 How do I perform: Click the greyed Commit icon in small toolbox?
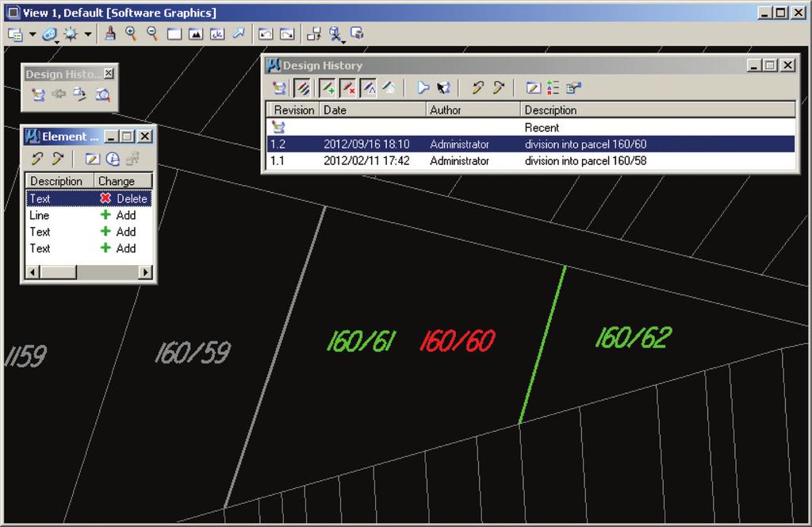[x=59, y=94]
